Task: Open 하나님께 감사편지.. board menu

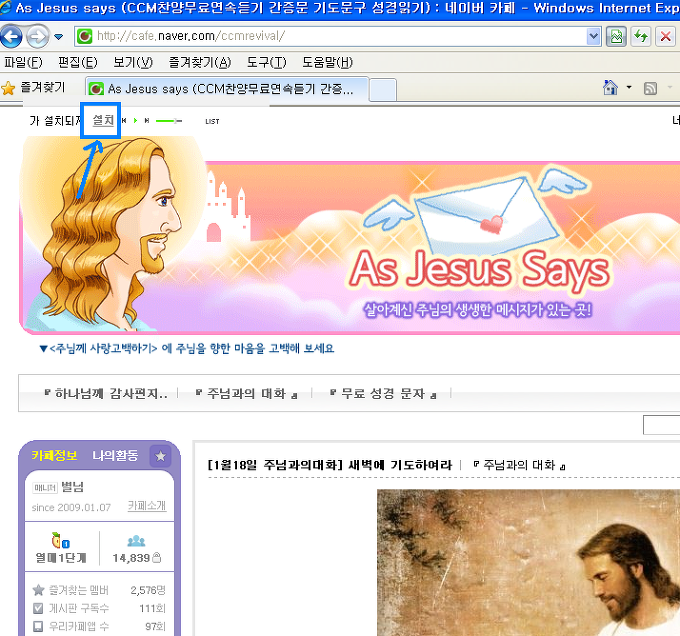Action: pyautogui.click(x=106, y=394)
